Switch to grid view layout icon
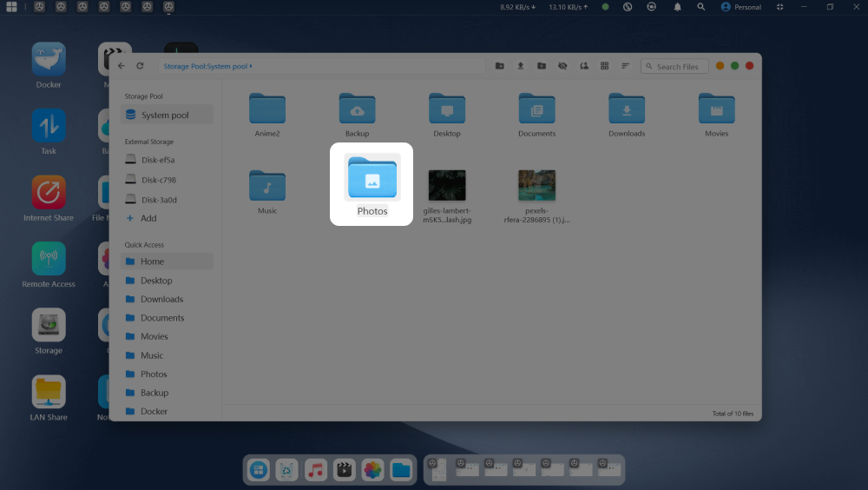The height and width of the screenshot is (490, 868). pyautogui.click(x=604, y=66)
